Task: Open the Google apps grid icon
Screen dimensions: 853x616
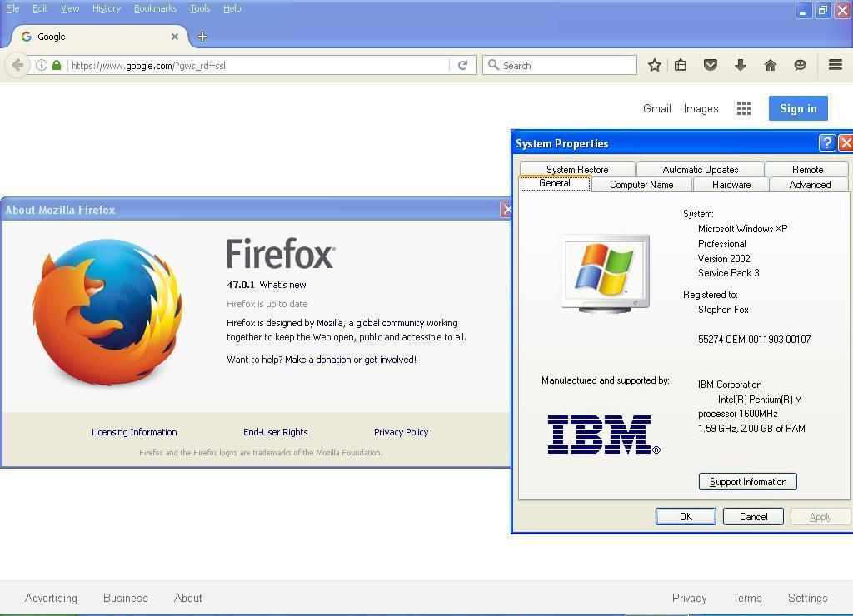Action: coord(744,108)
